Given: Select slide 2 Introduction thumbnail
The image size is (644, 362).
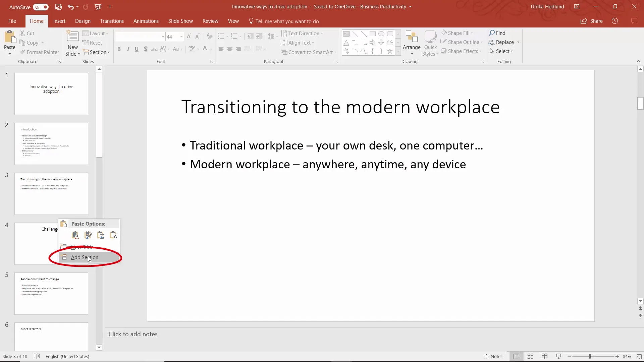Looking at the screenshot, I should [x=51, y=144].
